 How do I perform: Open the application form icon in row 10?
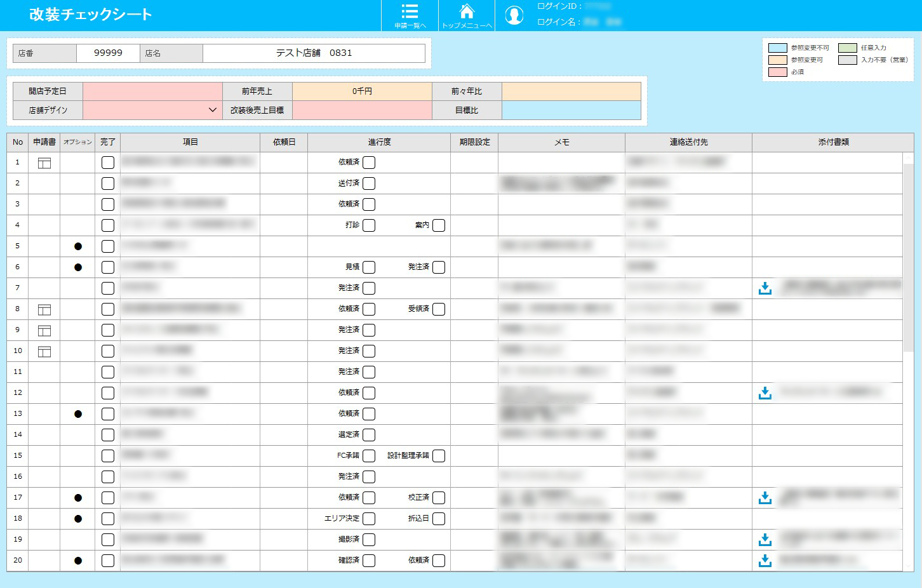44,352
